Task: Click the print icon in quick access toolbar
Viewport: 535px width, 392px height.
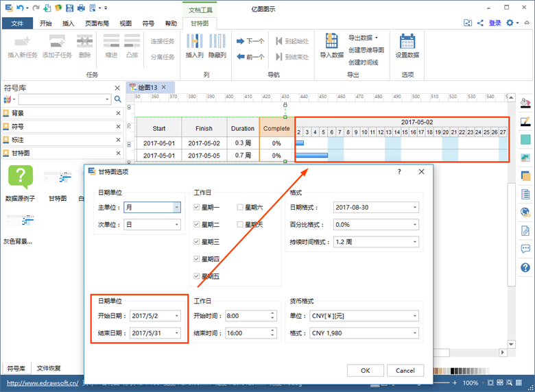Action: click(x=81, y=8)
